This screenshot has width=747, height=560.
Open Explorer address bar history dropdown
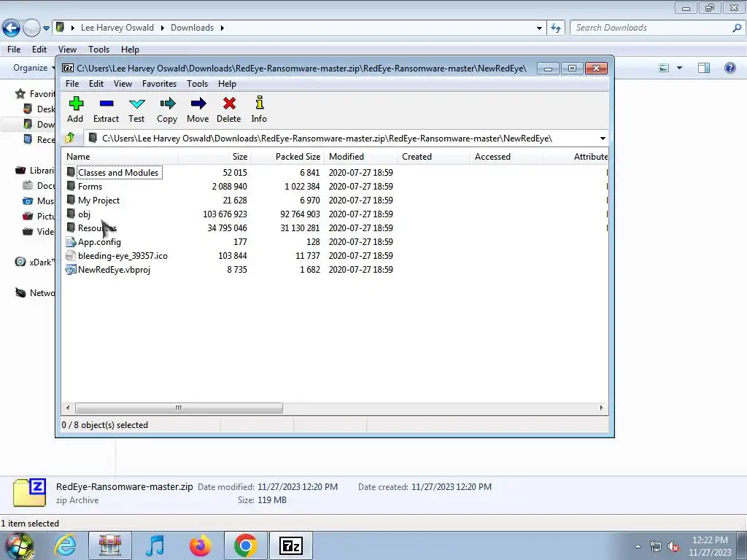(539, 28)
